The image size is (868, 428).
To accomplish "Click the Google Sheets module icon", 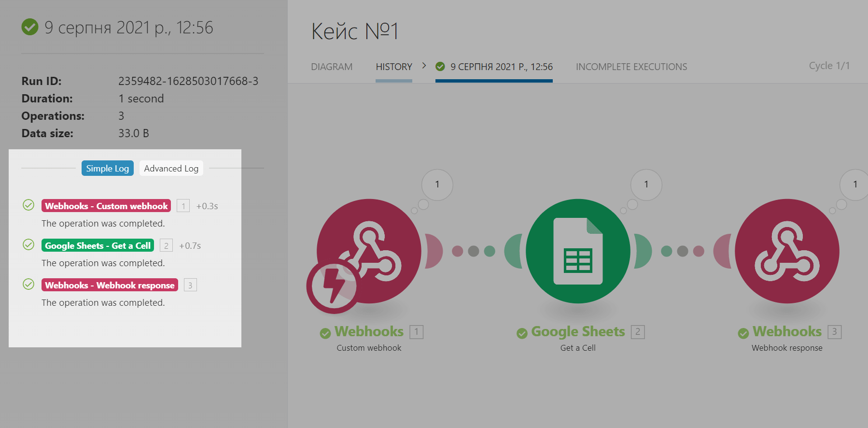I will tap(578, 251).
